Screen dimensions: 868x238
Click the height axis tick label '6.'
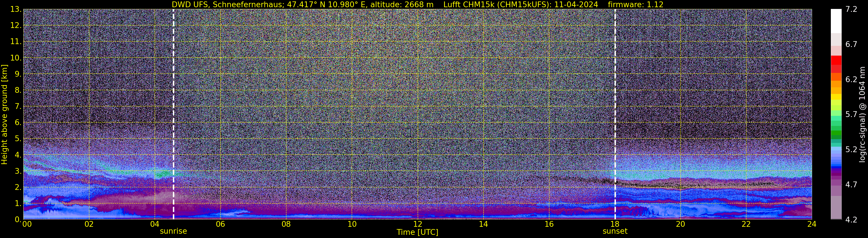18,122
